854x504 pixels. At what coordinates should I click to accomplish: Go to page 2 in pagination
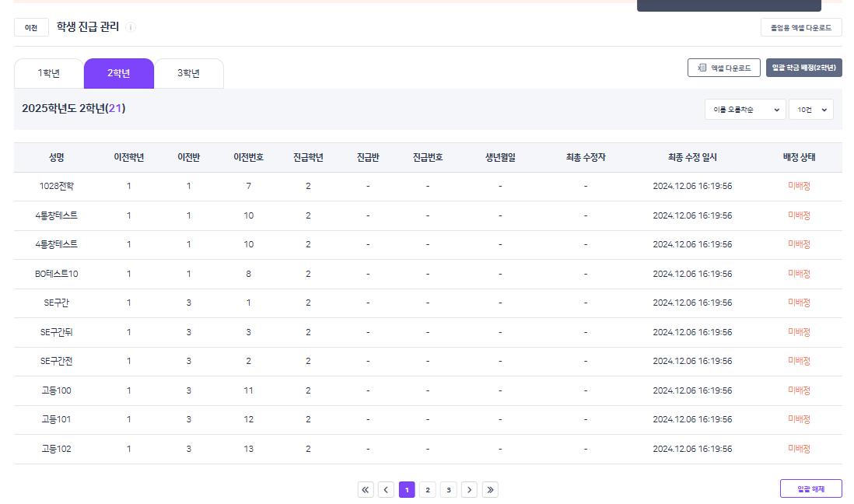(428, 489)
